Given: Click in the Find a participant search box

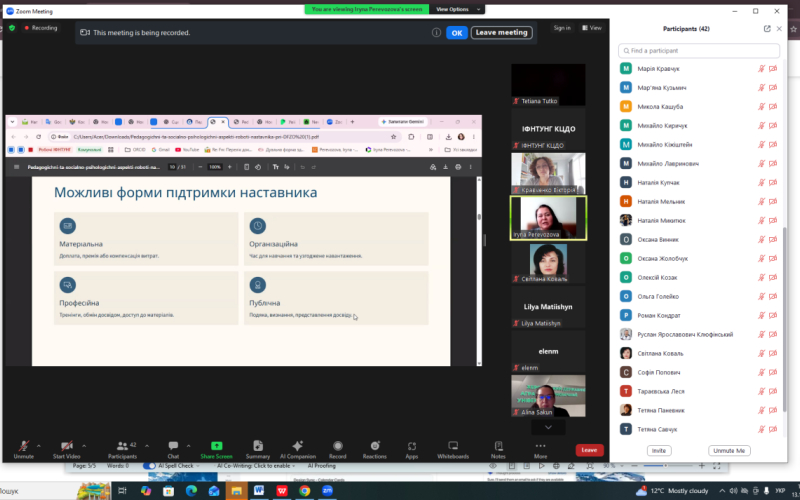Looking at the screenshot, I should [699, 51].
